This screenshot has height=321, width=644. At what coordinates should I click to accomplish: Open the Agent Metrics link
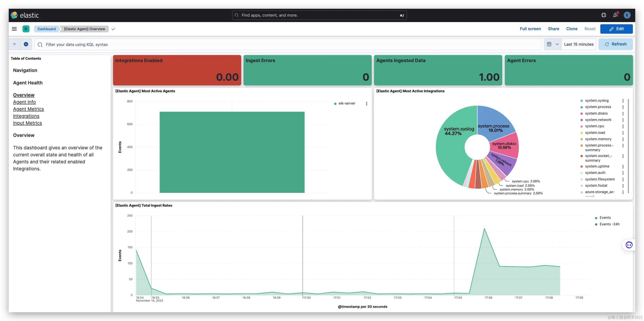click(x=28, y=109)
